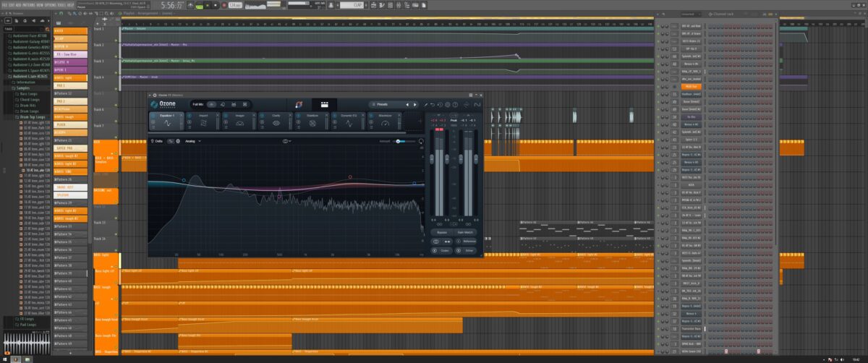Open the TOOLS menu
Viewport: 868px width, 363px height.
tap(61, 5)
